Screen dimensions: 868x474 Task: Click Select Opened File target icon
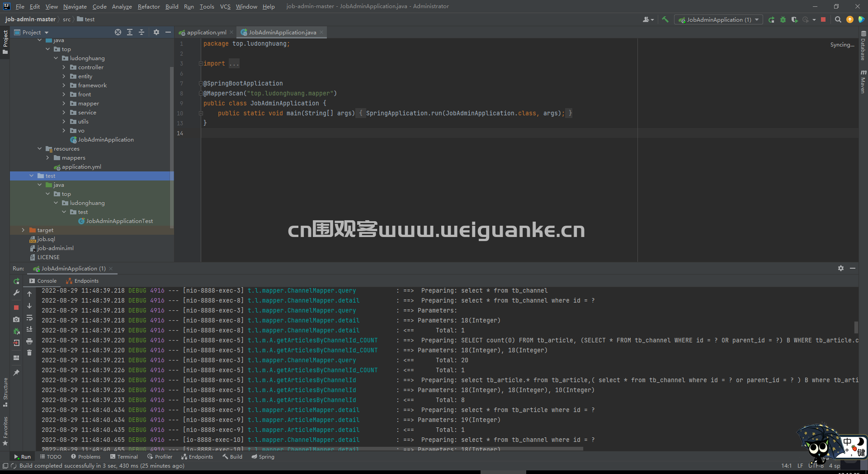point(118,32)
